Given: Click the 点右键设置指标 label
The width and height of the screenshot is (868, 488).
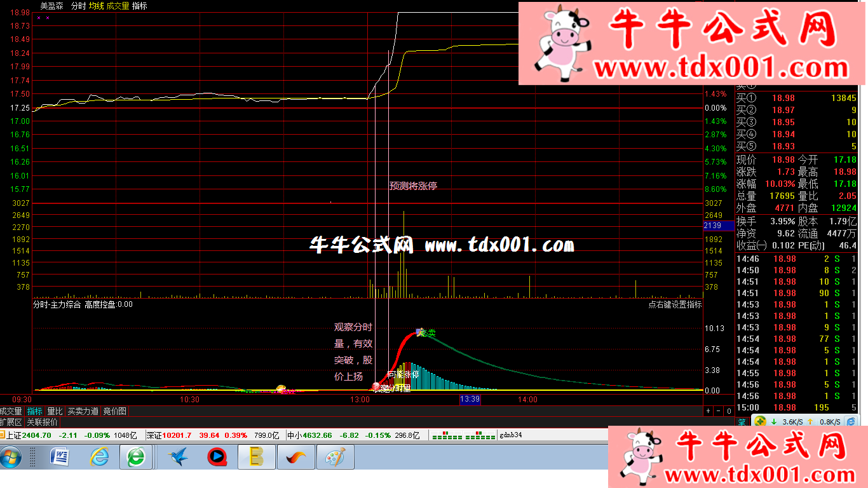Looking at the screenshot, I should pyautogui.click(x=675, y=304).
